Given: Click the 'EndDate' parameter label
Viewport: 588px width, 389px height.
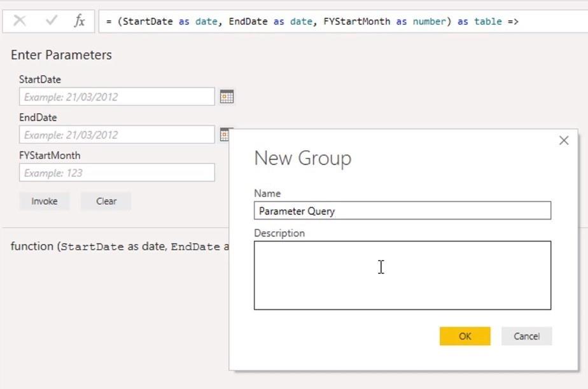Looking at the screenshot, I should click(x=38, y=117).
